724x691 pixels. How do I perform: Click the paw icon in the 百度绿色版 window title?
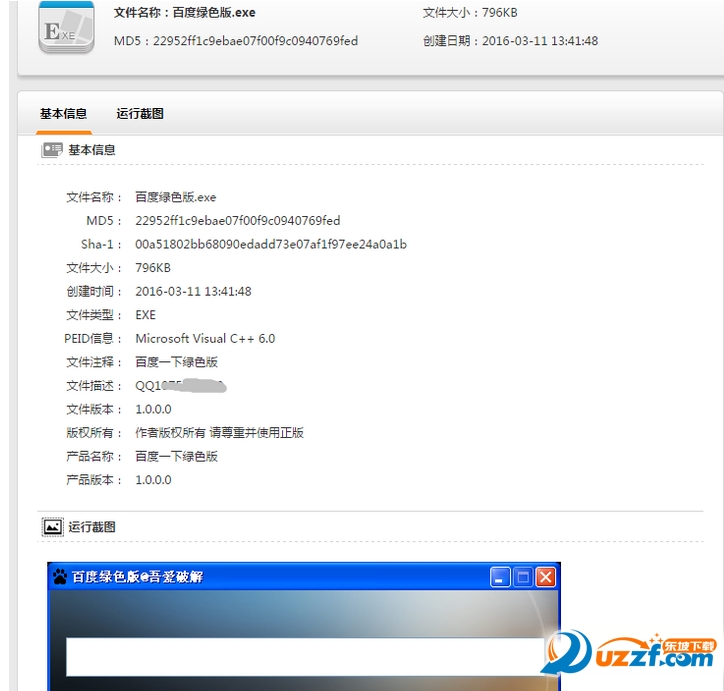point(60,577)
